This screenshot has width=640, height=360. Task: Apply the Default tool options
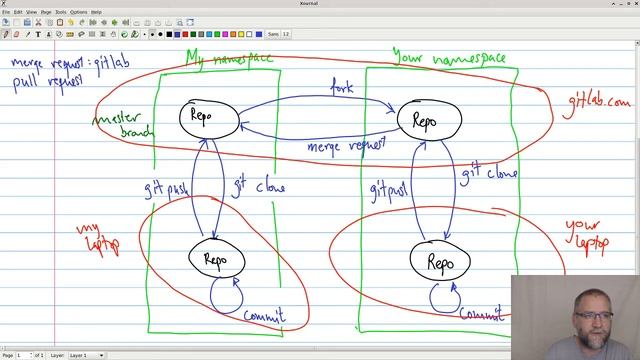point(124,34)
